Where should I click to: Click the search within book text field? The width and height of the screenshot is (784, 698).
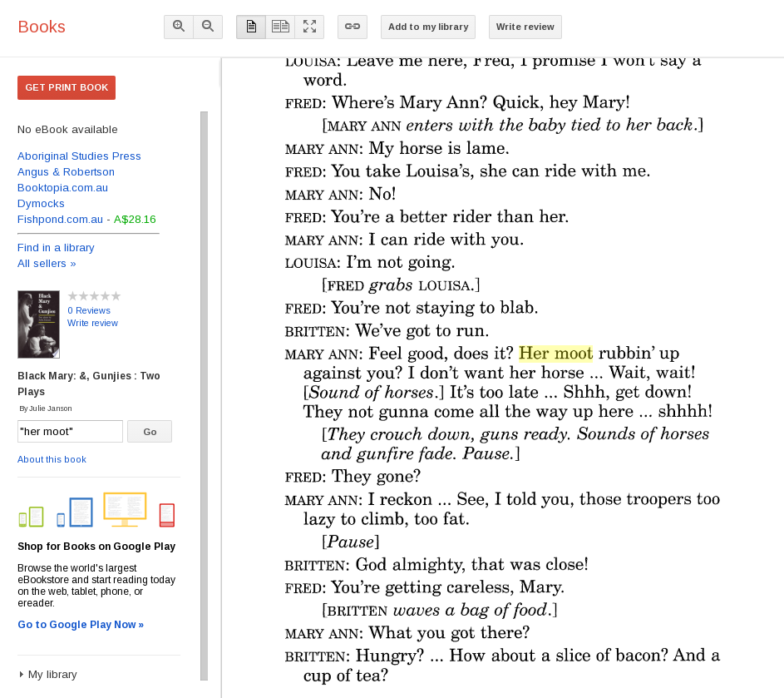click(x=70, y=431)
